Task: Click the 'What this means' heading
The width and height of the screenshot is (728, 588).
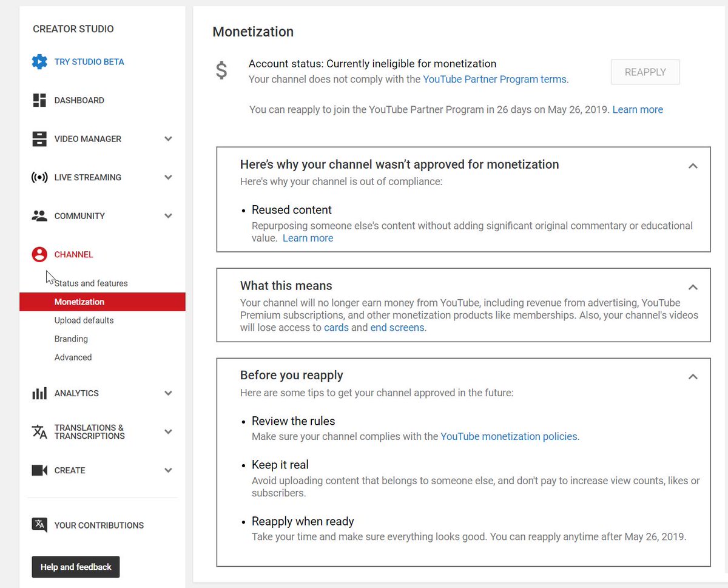Action: click(286, 286)
